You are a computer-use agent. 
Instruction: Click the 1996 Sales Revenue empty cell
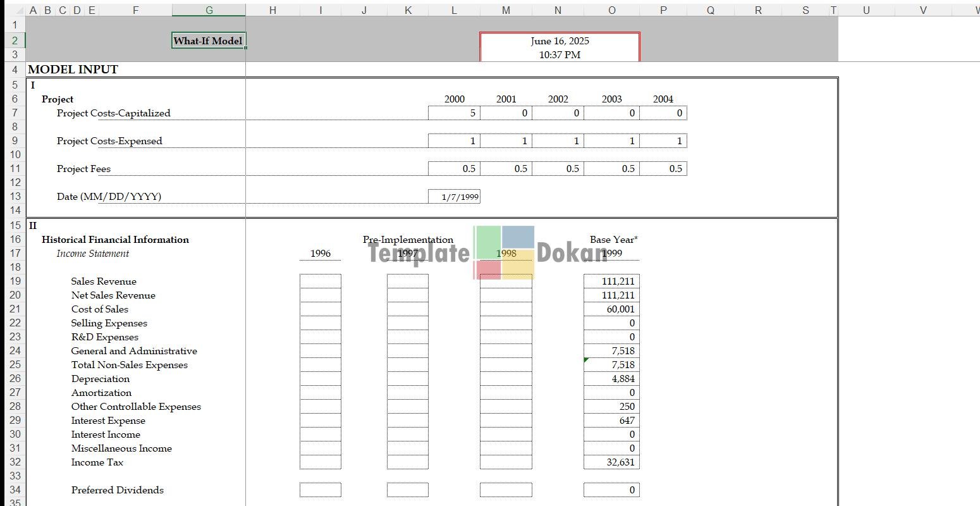click(320, 281)
